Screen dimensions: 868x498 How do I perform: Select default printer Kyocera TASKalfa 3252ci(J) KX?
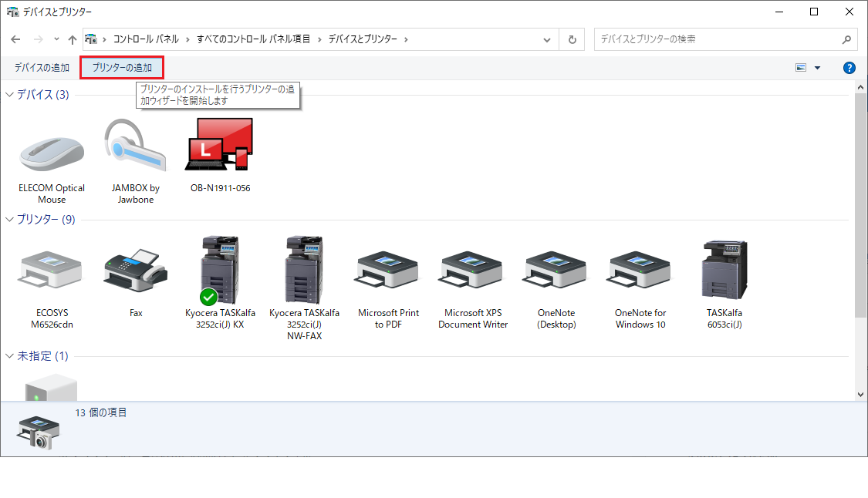pos(220,271)
